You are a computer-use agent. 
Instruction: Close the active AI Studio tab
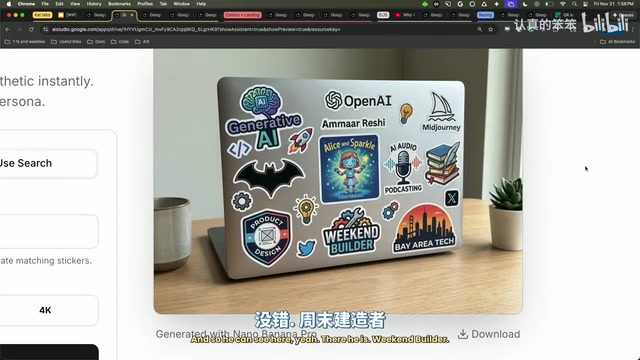pyautogui.click(x=131, y=15)
